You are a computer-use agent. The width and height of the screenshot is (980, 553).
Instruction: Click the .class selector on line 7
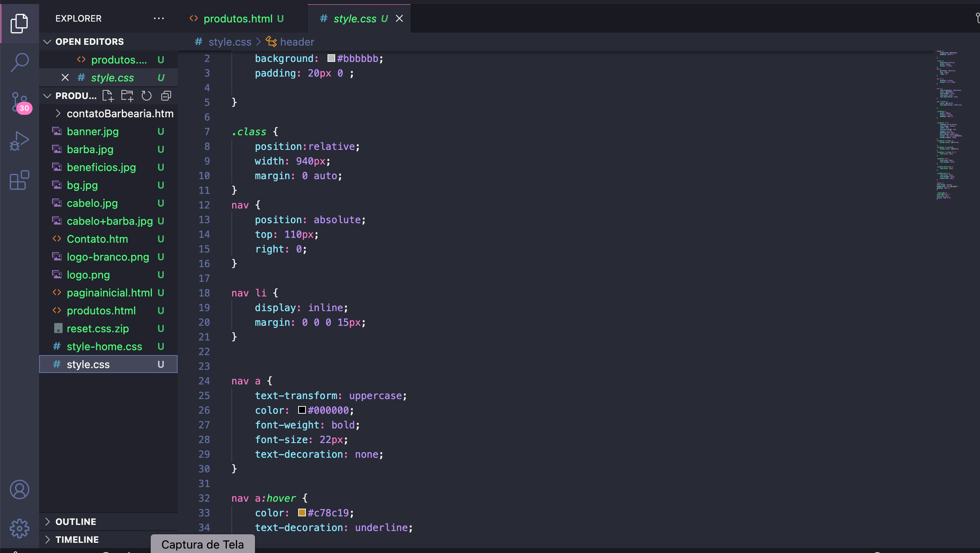(x=249, y=132)
